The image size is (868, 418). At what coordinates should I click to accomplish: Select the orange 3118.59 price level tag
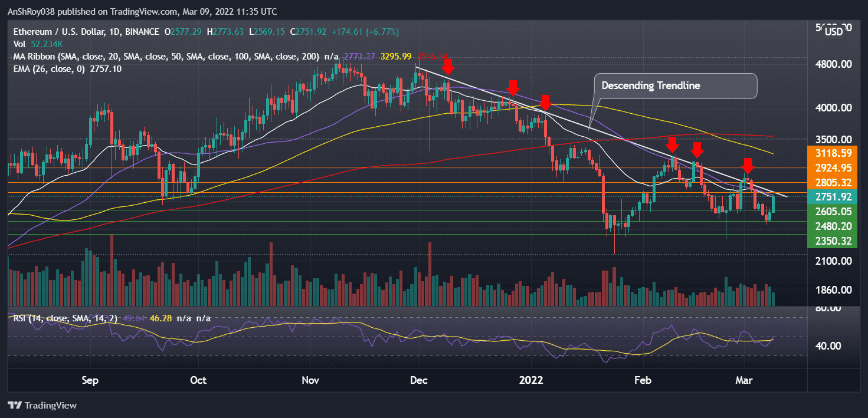[832, 153]
